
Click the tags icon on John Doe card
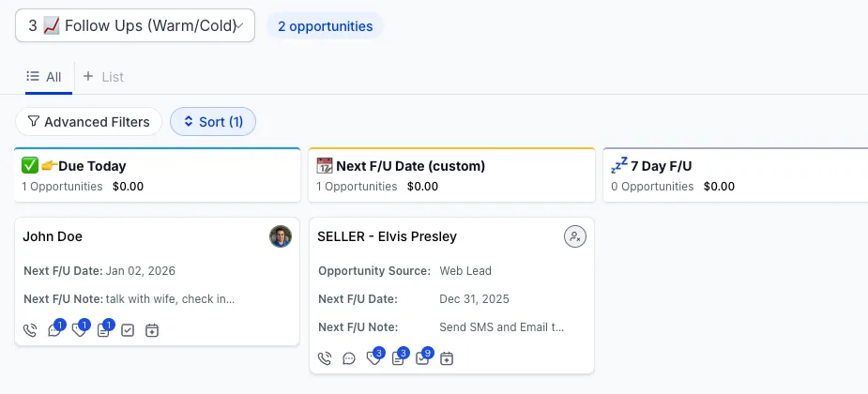[x=79, y=330]
